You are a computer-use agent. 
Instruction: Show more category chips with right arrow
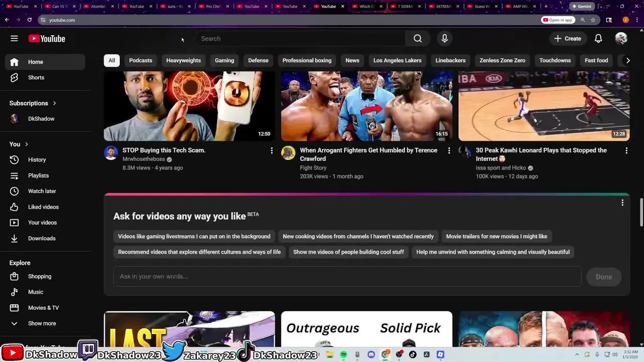tap(627, 60)
